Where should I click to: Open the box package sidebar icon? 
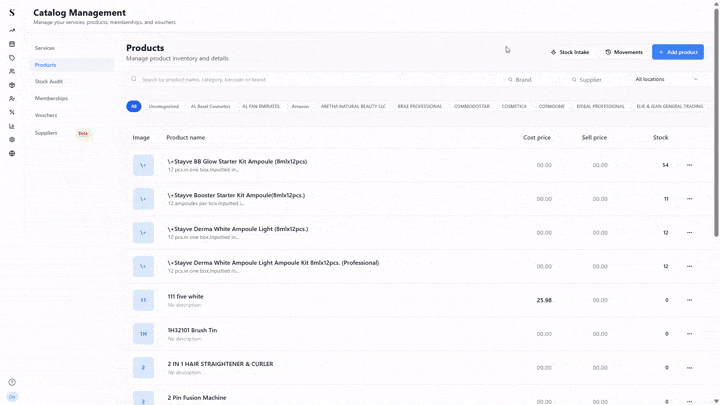click(x=12, y=85)
